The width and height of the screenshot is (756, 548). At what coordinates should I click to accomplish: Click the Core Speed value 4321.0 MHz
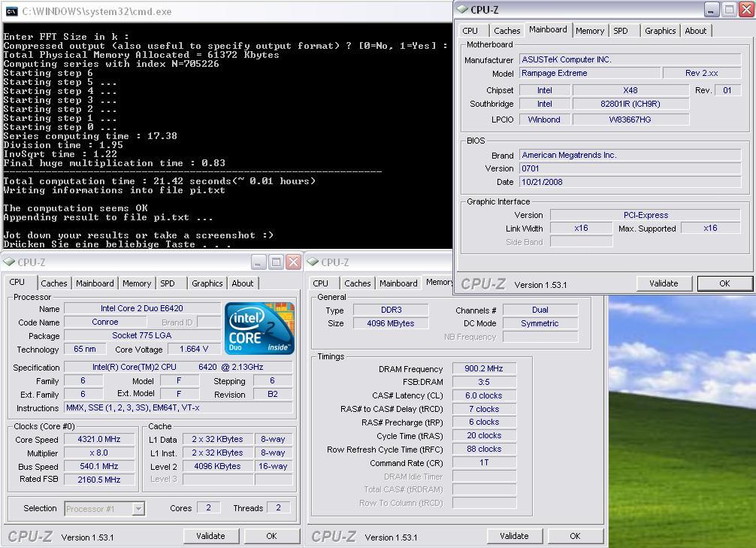(x=99, y=439)
